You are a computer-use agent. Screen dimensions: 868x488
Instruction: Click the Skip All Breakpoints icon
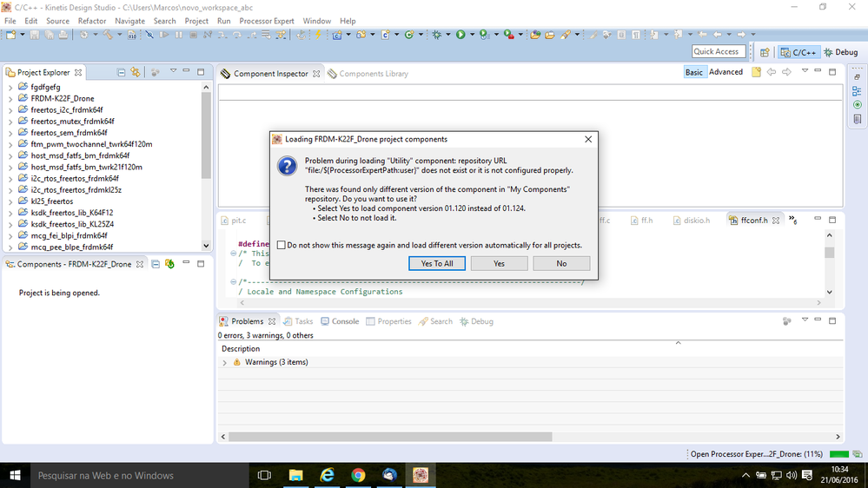pos(149,35)
